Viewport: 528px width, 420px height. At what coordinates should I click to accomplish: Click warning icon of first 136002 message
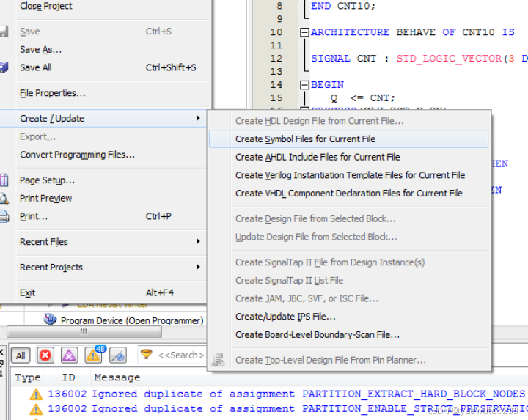pos(36,394)
